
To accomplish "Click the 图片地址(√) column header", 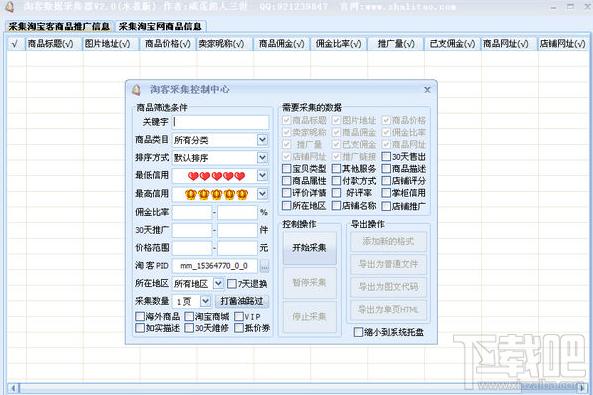I will [x=111, y=44].
